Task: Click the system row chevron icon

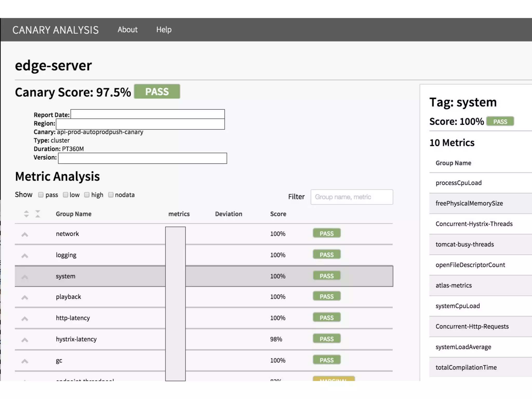Action: coord(25,277)
